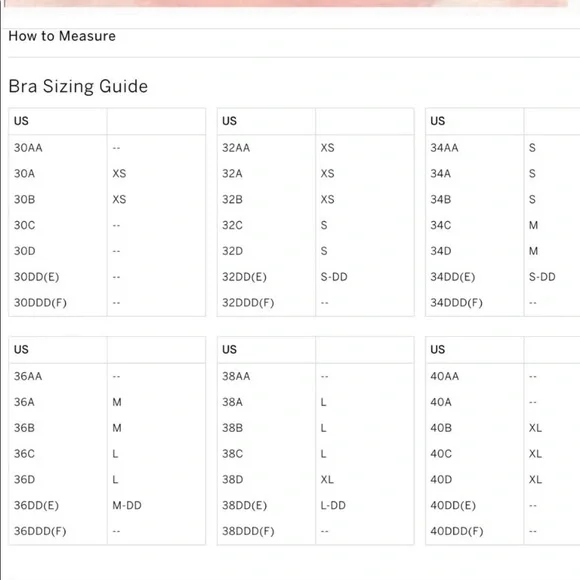Expand the How to Measure section

[x=62, y=36]
